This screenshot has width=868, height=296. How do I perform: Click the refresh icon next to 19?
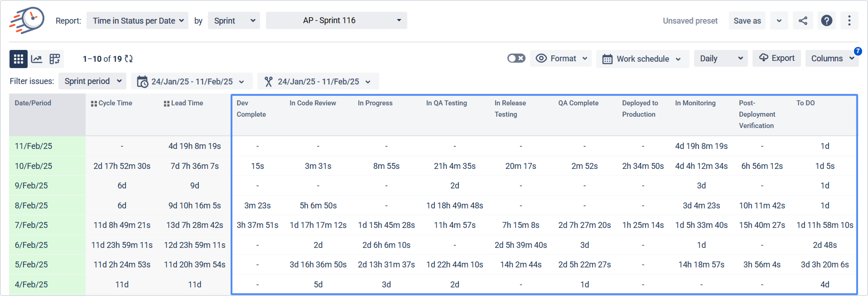pyautogui.click(x=128, y=59)
